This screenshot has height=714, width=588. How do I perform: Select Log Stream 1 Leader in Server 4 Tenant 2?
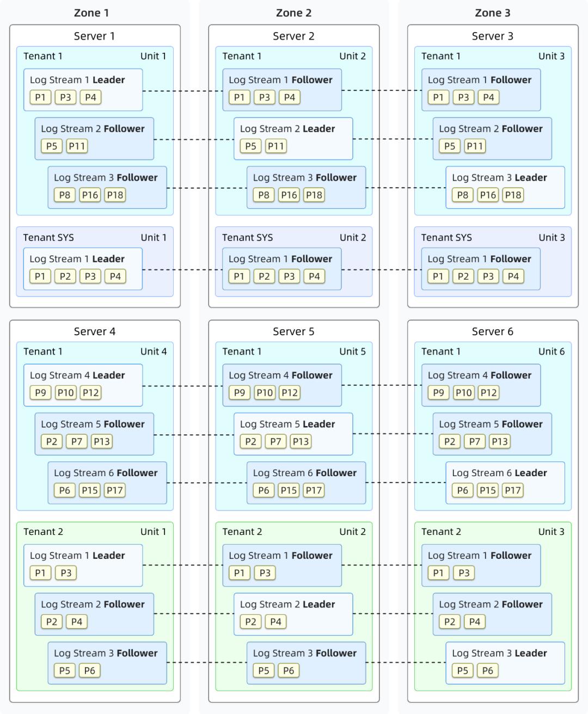pos(83,565)
